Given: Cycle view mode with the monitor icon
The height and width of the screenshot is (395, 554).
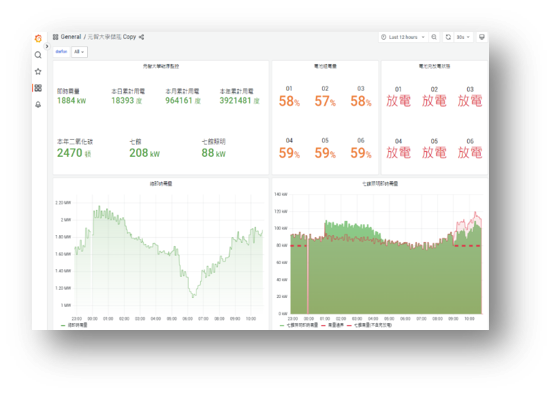Looking at the screenshot, I should 482,37.
